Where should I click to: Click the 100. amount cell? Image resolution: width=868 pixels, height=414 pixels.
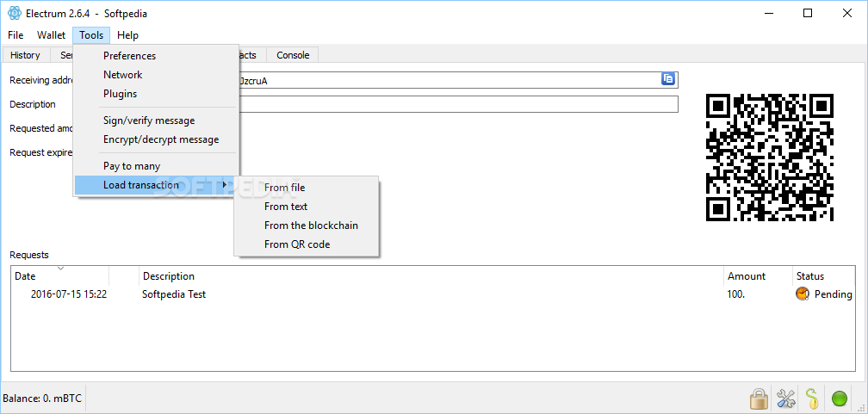(x=736, y=294)
